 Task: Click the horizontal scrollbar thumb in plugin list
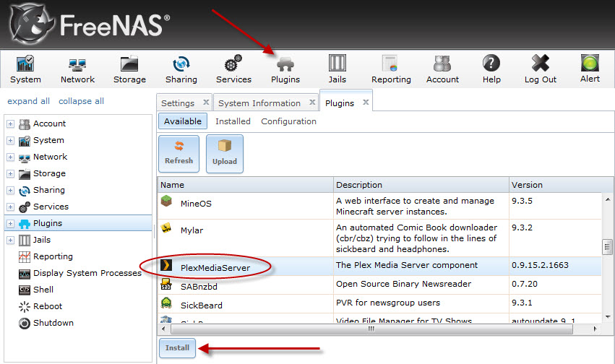pos(371,329)
